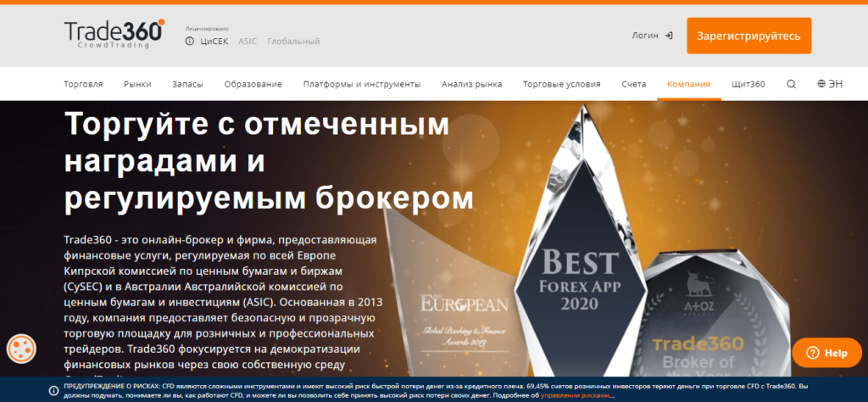Go to the Щит360 menu item

[748, 84]
